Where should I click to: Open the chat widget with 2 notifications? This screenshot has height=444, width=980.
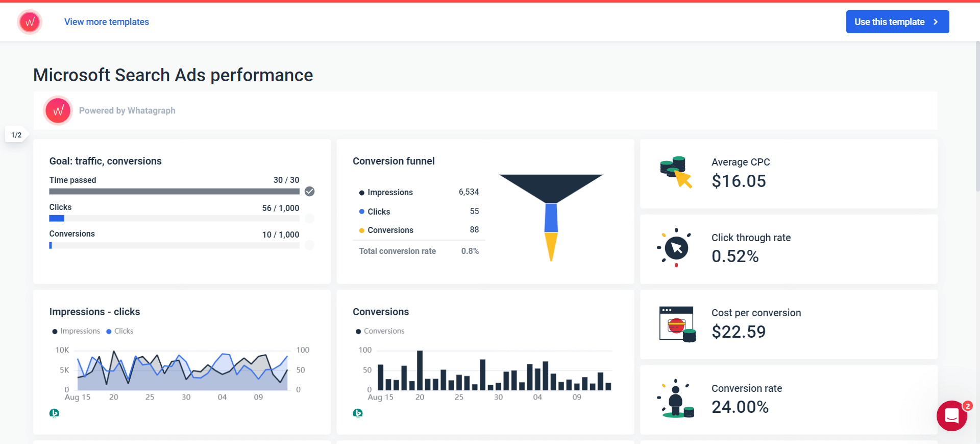tap(952, 416)
